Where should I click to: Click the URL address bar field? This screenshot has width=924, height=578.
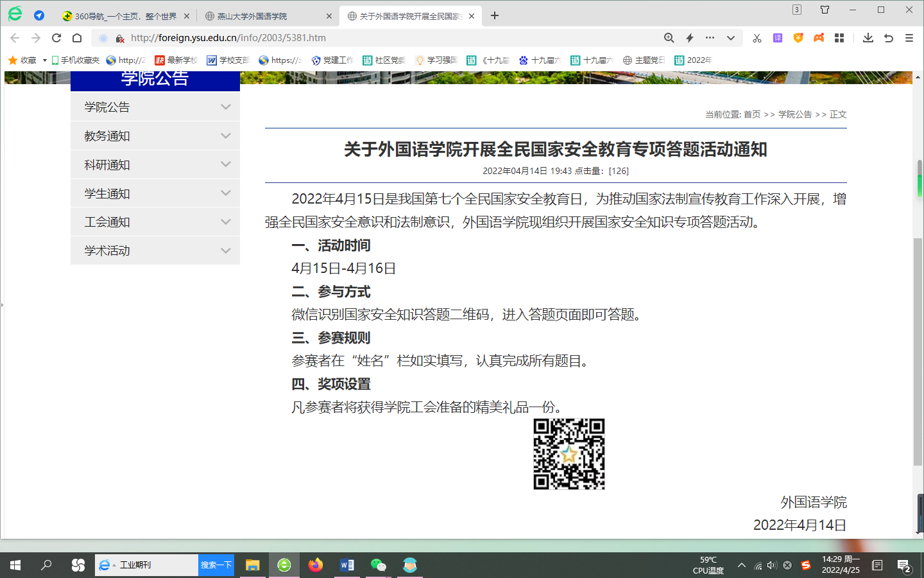[385, 38]
